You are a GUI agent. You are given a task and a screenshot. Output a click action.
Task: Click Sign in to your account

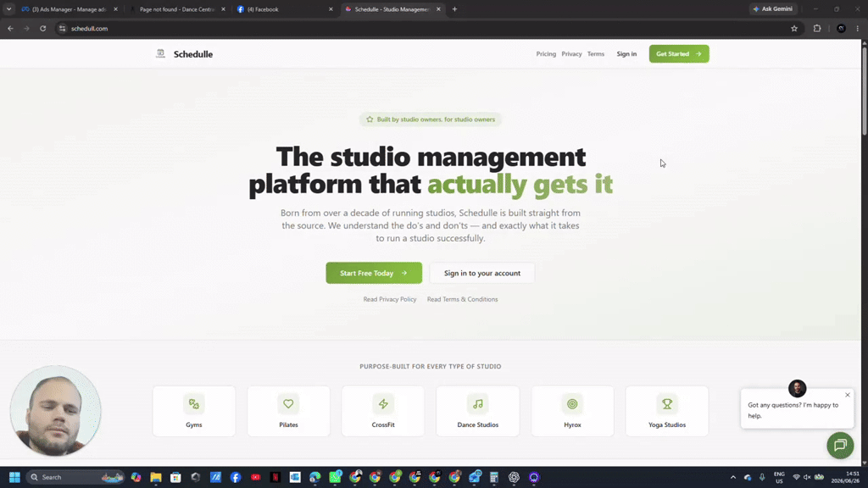482,273
